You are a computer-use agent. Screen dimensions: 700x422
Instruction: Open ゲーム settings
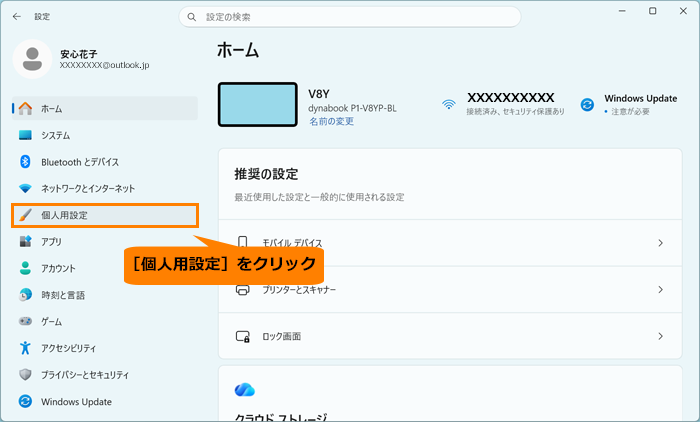tap(104, 322)
